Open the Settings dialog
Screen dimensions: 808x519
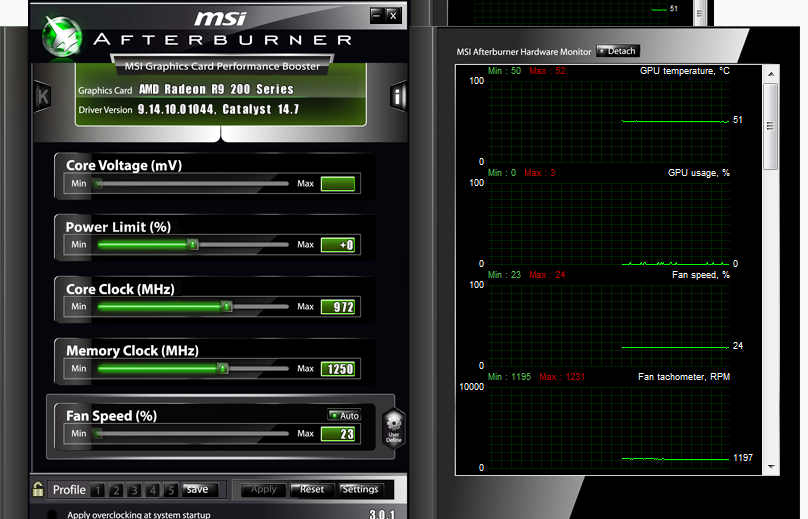pyautogui.click(x=360, y=490)
